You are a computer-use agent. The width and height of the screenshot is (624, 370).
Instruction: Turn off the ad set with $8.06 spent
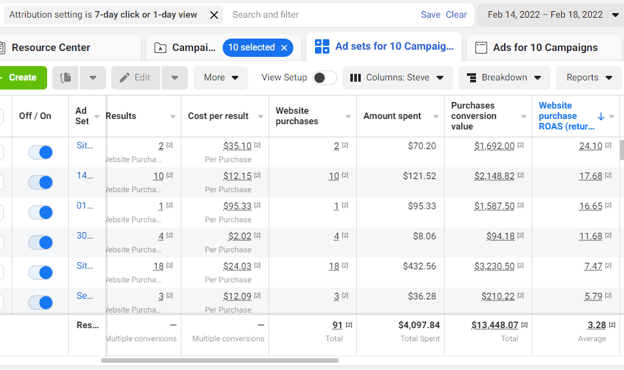pyautogui.click(x=40, y=243)
